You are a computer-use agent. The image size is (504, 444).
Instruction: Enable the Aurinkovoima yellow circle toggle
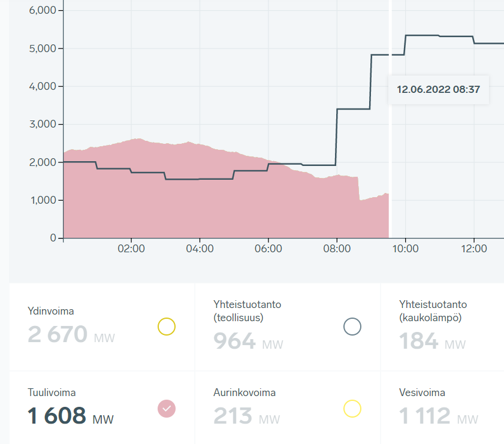click(x=352, y=409)
